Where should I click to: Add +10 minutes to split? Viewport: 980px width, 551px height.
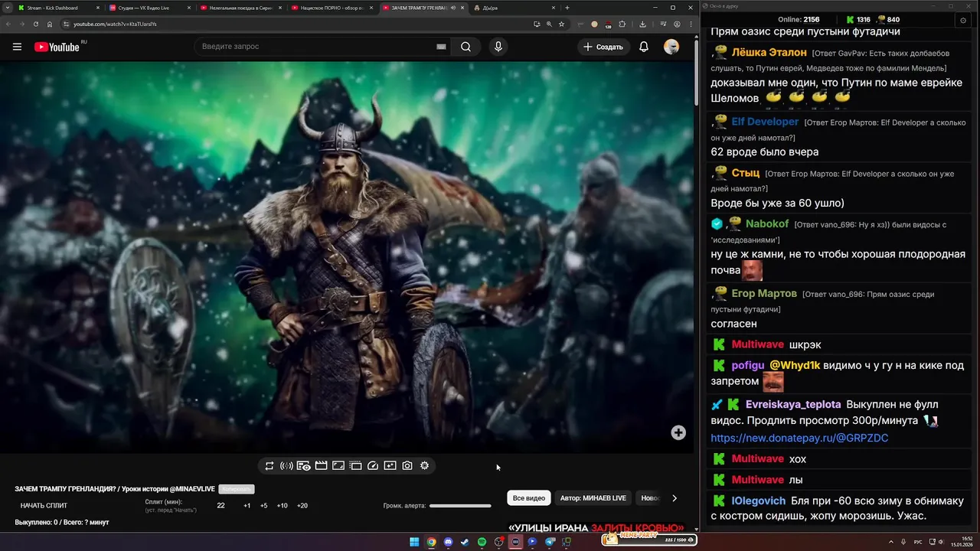pyautogui.click(x=283, y=506)
